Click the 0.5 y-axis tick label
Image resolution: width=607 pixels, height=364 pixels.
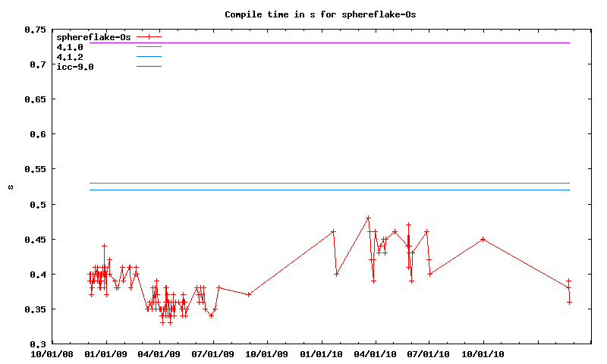(x=37, y=205)
